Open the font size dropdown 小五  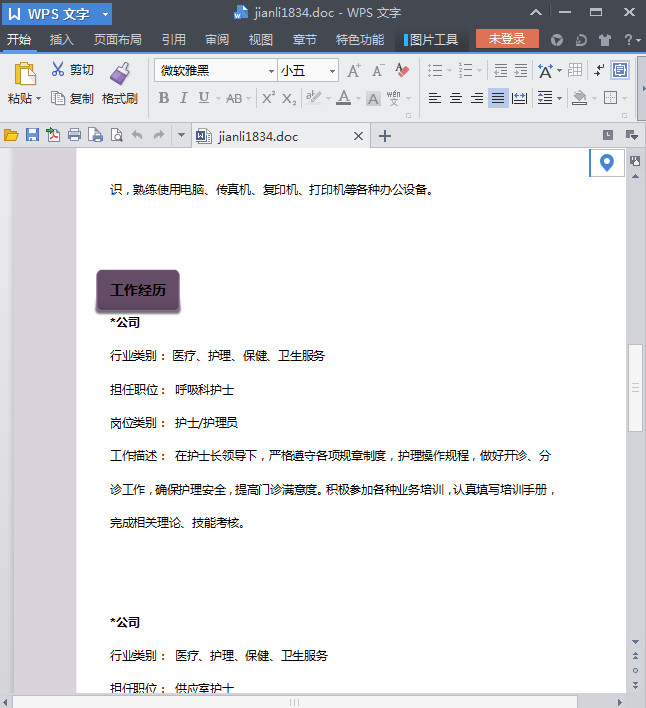pos(332,71)
